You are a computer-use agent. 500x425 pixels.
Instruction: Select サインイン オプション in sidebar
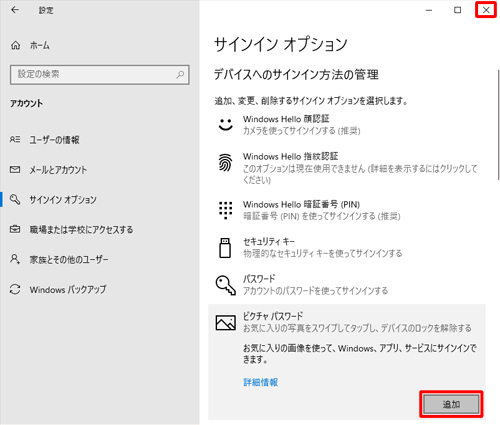[x=63, y=200]
